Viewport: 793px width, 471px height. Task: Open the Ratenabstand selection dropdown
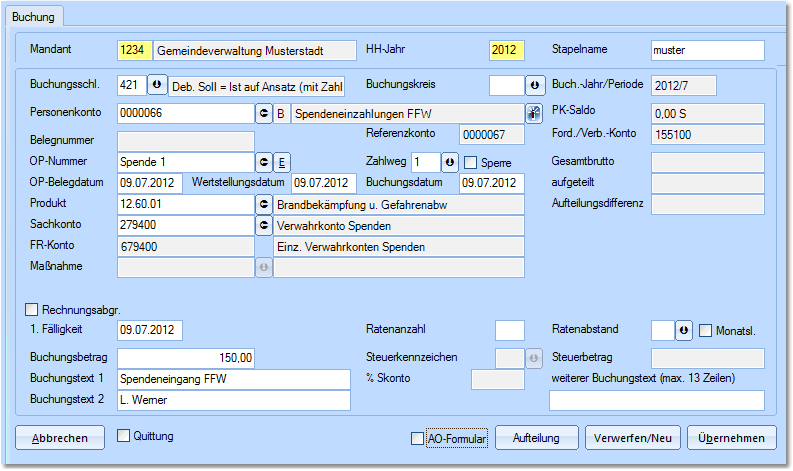pos(684,330)
